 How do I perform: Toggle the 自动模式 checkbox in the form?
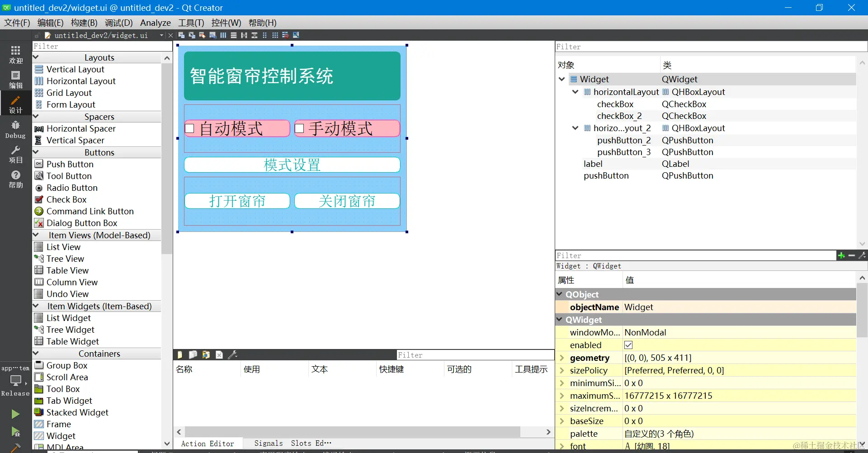pyautogui.click(x=190, y=128)
